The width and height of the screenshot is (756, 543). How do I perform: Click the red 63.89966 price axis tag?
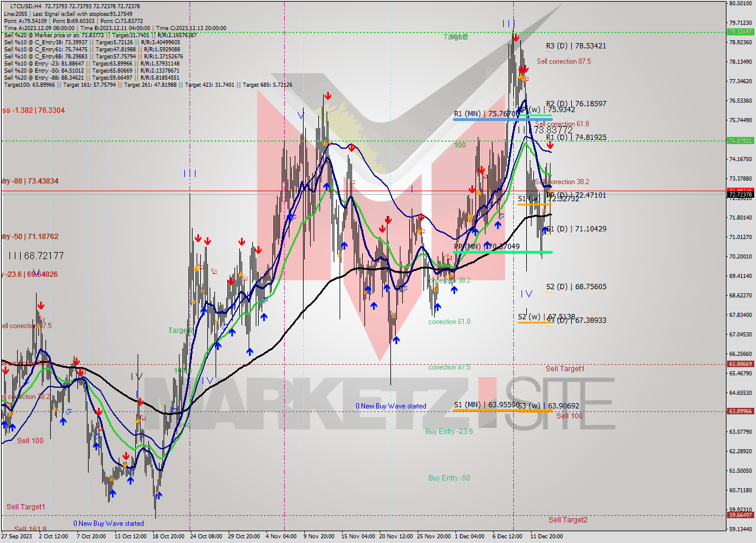click(740, 411)
